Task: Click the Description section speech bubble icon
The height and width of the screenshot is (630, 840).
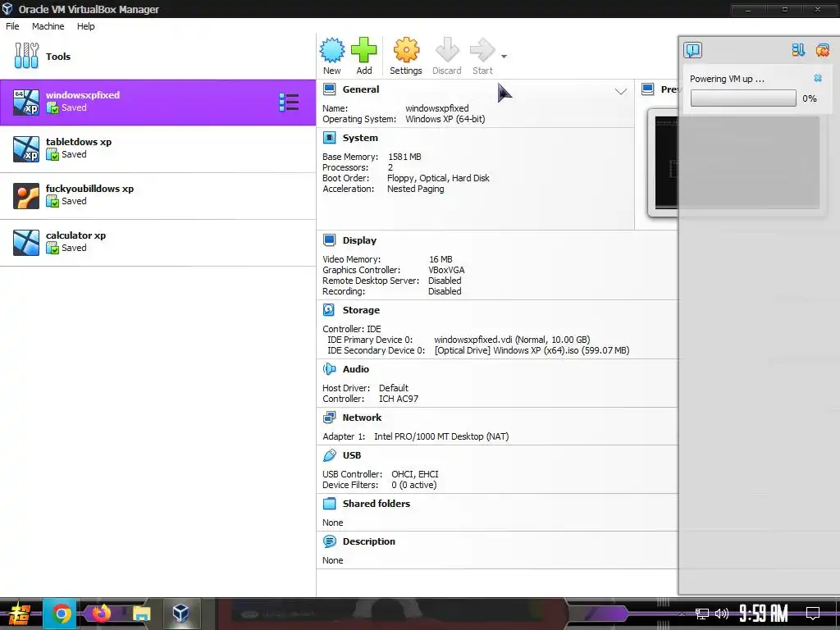Action: pos(330,541)
